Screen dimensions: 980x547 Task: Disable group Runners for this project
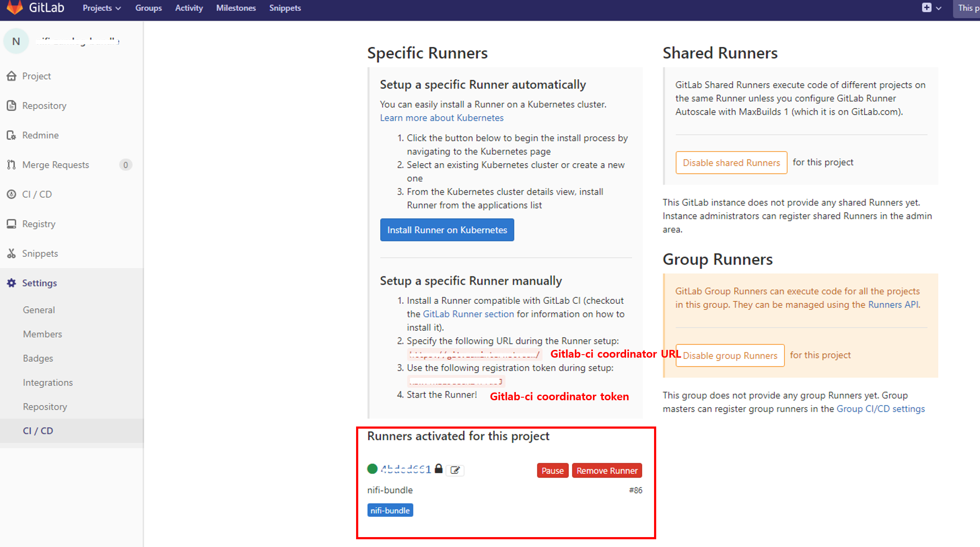(x=729, y=355)
